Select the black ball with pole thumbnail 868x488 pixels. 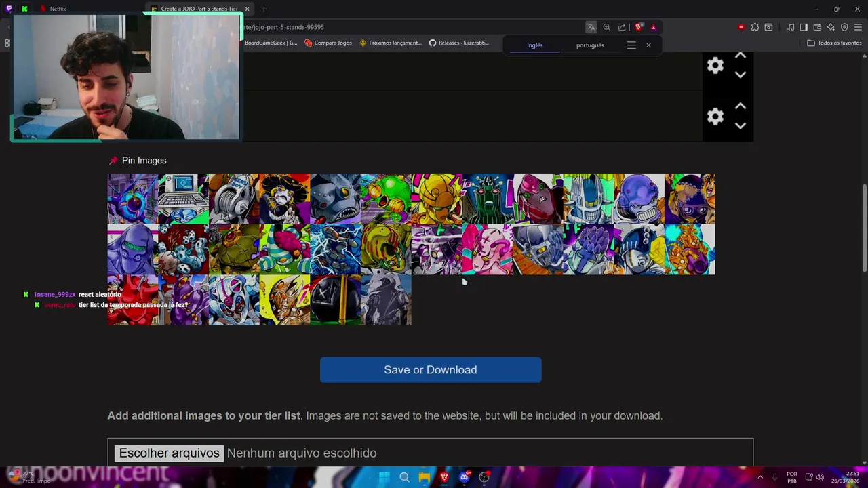(336, 300)
